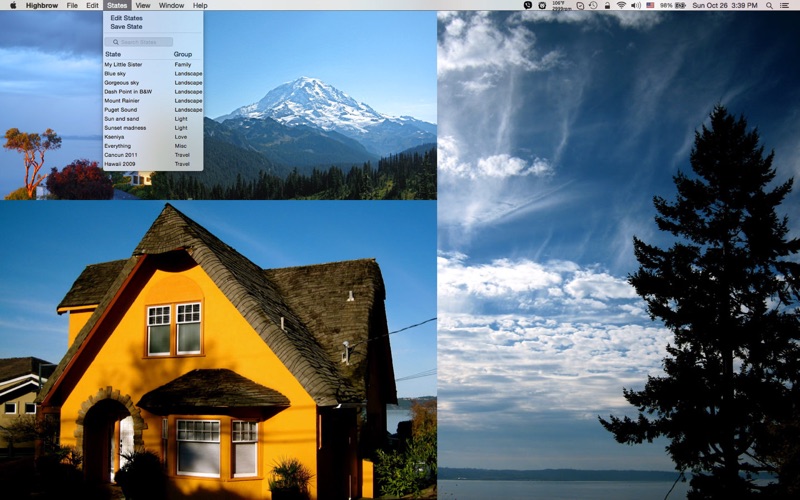Viewport: 800px width, 500px height.
Task: Click the lock icon in menu bar
Action: pos(607,5)
